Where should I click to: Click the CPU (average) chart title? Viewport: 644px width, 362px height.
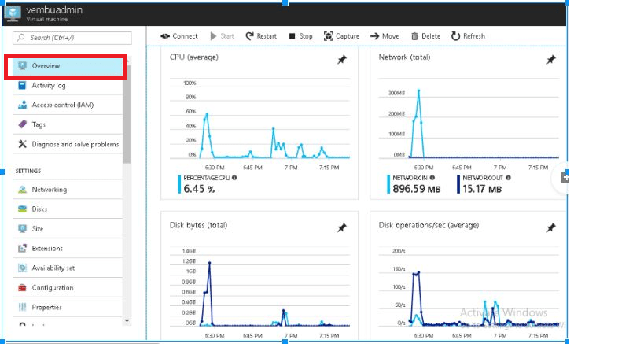tap(194, 57)
